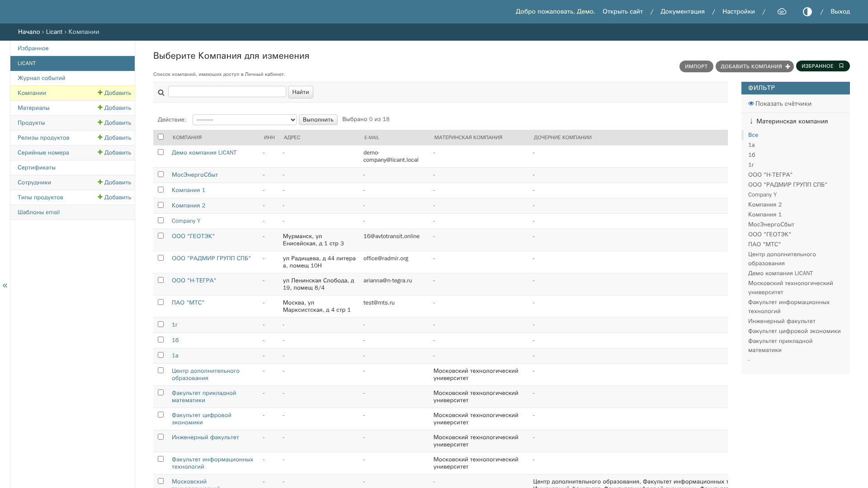
Task: Click the Найти search button
Action: 301,92
